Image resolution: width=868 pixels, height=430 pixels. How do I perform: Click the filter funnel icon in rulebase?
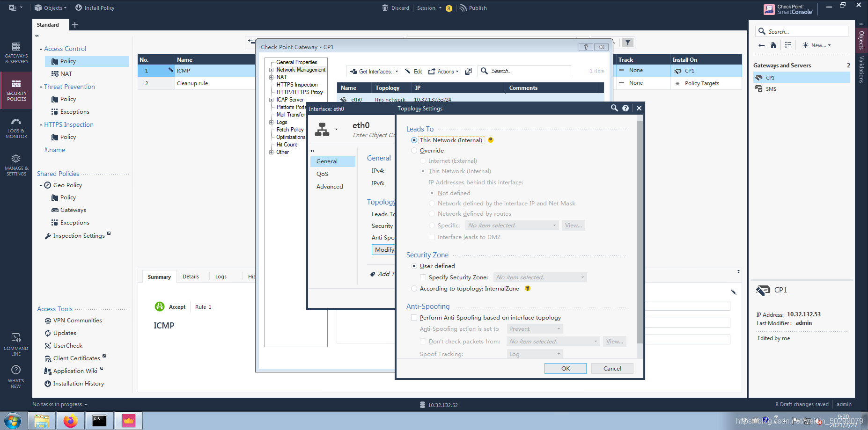628,43
